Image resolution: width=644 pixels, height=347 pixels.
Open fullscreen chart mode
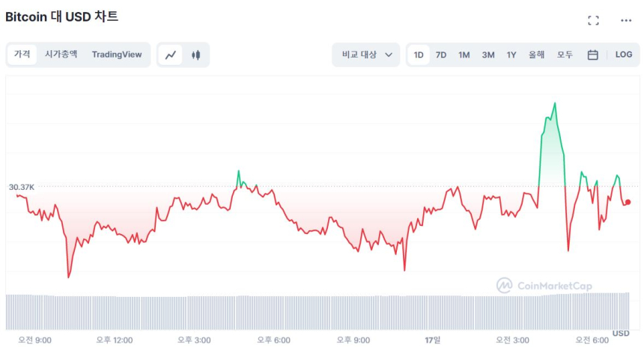(593, 20)
